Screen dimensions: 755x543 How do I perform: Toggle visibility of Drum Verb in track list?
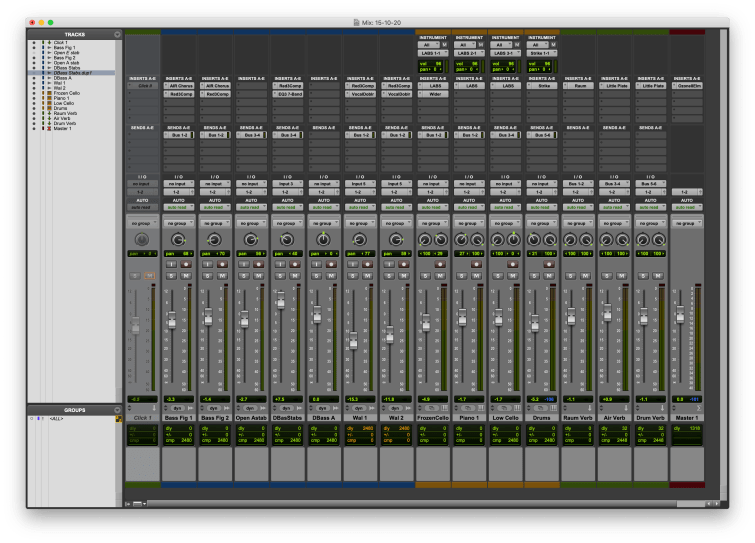34,123
